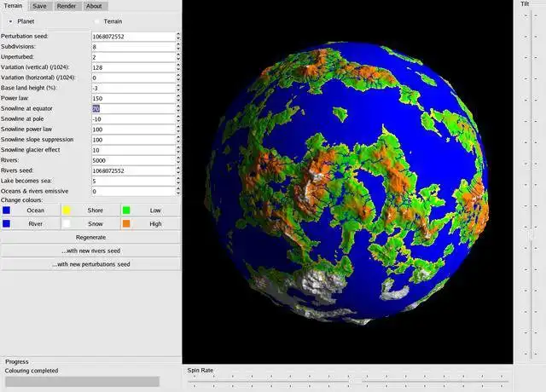Click the Snowline power law field
The height and width of the screenshot is (392, 546).
tap(134, 130)
